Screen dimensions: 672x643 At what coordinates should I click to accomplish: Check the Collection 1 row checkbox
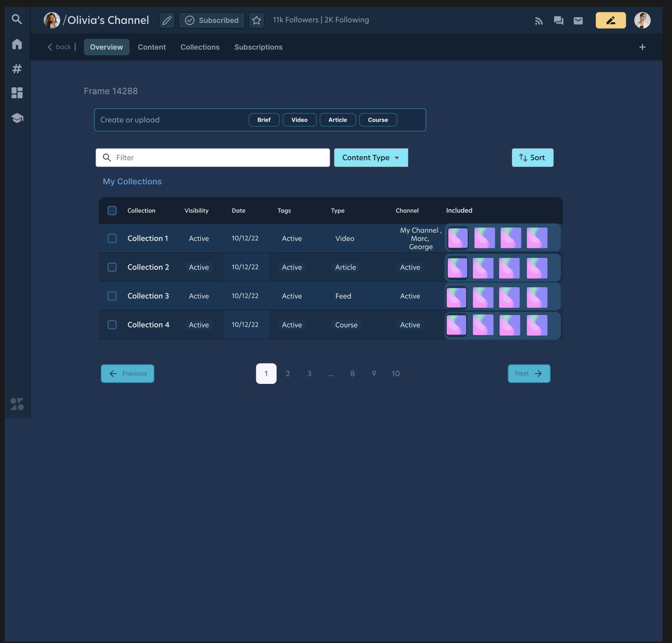click(x=112, y=238)
